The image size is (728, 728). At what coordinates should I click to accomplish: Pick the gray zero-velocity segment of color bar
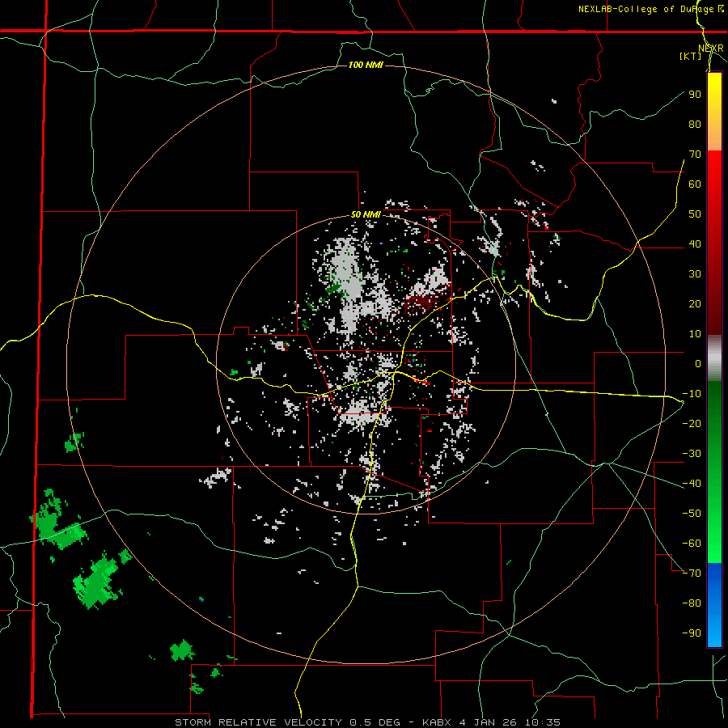click(714, 358)
